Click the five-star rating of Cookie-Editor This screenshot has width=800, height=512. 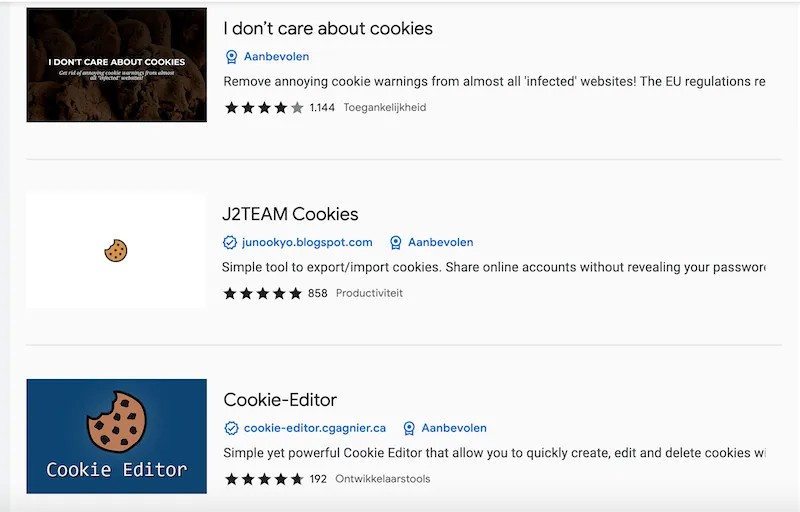pos(264,479)
